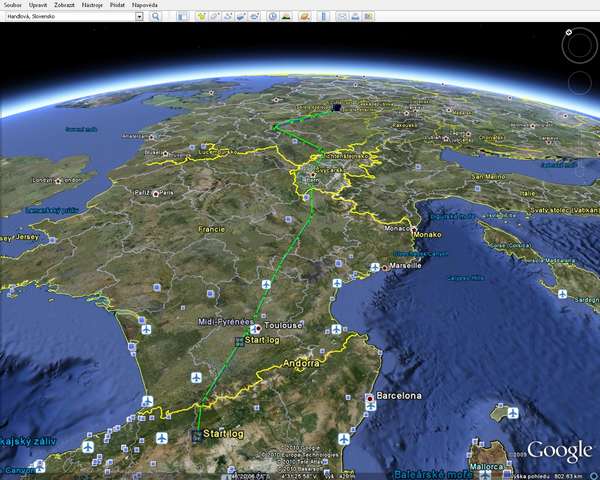Click the Move joystick circle below compass
Image resolution: width=600 pixels, height=480 pixels.
[x=580, y=83]
